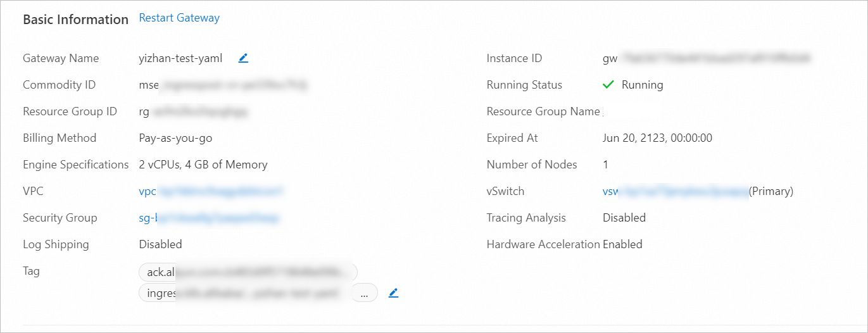Click the Restart Gateway link

tap(179, 18)
